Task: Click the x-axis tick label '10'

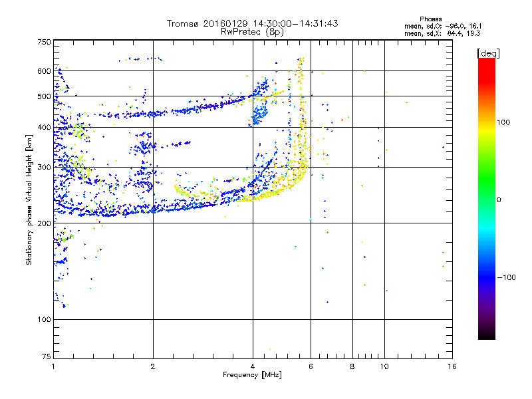Action: coord(384,366)
